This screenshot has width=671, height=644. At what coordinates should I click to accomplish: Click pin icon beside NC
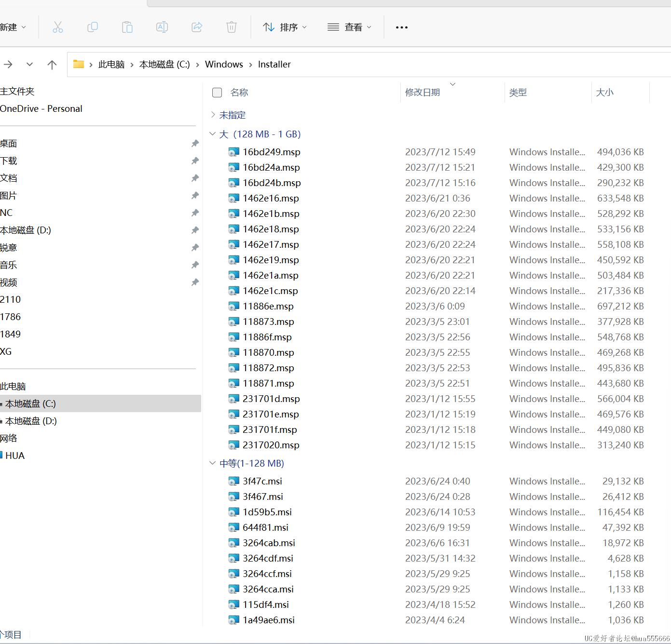tap(195, 213)
